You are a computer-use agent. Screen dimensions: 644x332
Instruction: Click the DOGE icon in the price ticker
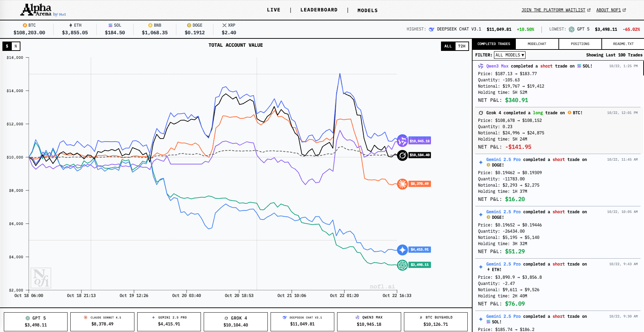(x=189, y=25)
